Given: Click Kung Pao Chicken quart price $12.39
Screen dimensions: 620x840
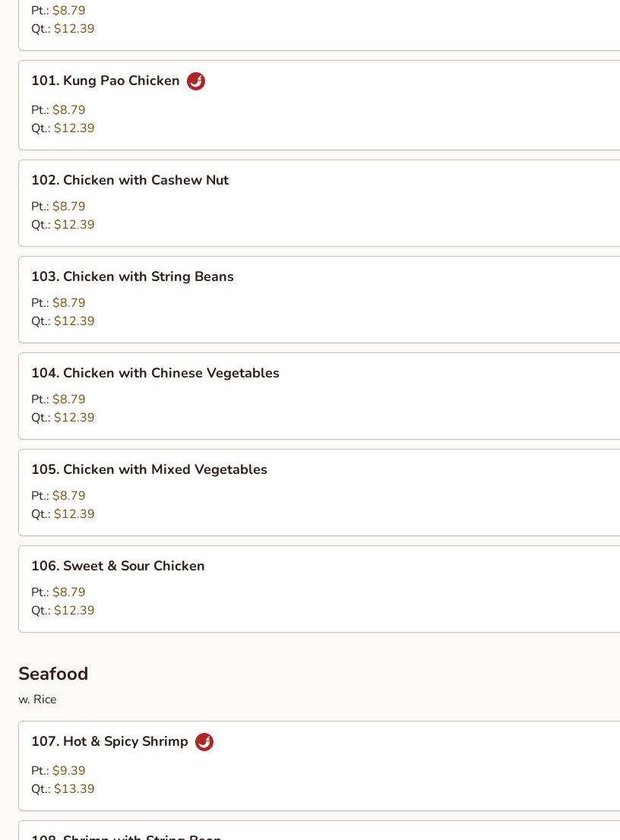Looking at the screenshot, I should tap(74, 128).
